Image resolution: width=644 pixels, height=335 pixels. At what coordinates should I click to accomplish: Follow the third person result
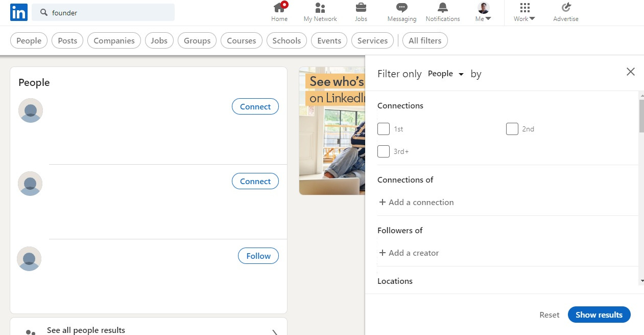pyautogui.click(x=258, y=256)
